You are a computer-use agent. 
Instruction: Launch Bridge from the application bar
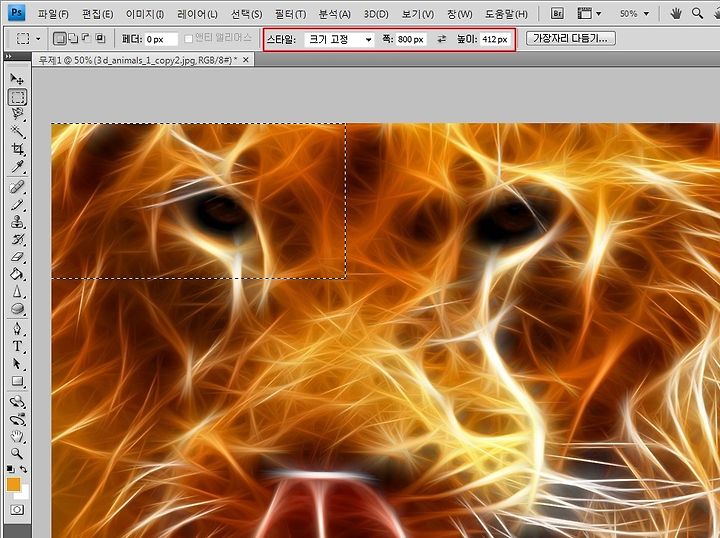tap(557, 14)
